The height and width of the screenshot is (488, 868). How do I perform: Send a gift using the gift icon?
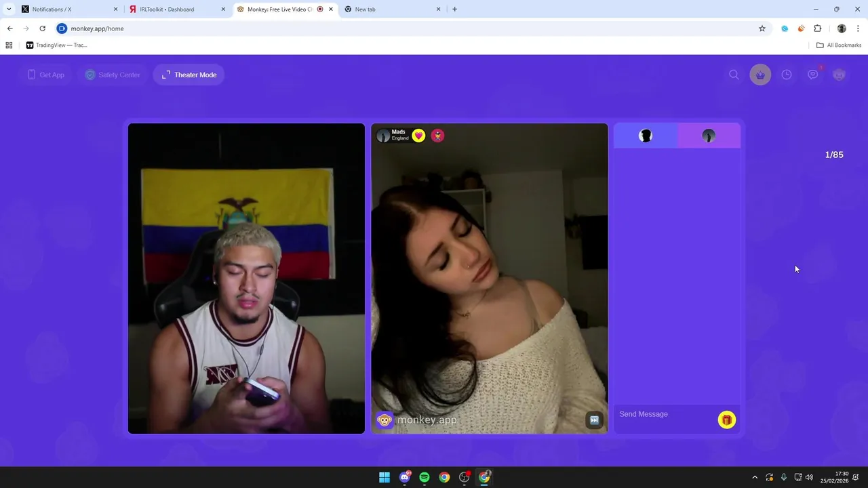727,420
